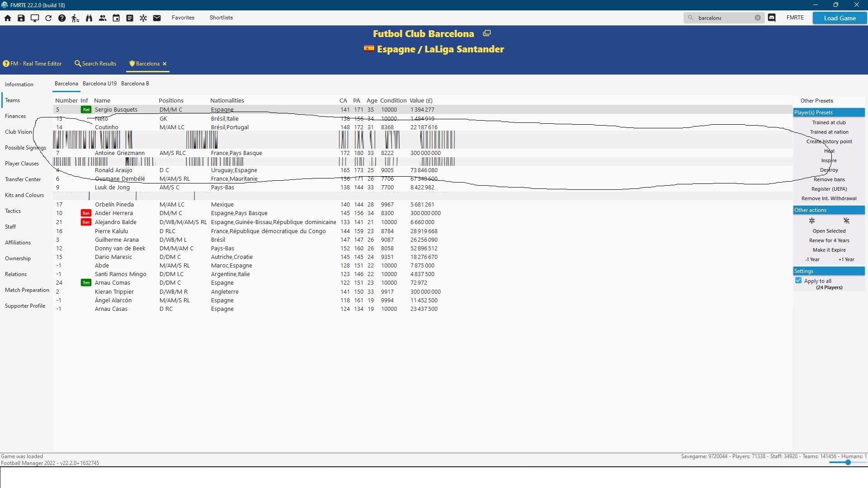The width and height of the screenshot is (868, 488).
Task: Select the Pierre Kalulu player row
Action: 423,231
